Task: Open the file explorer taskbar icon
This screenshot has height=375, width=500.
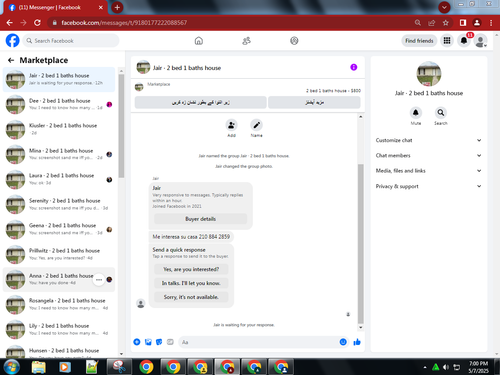Action: pos(38,367)
